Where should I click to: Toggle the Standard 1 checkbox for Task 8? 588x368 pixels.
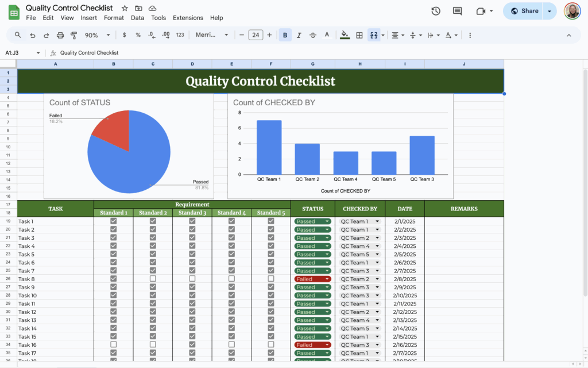[113, 279]
